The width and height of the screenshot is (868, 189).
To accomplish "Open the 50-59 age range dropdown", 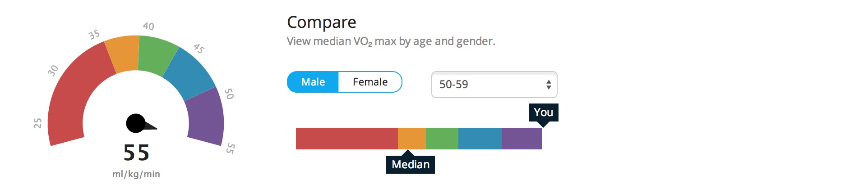I will pyautogui.click(x=494, y=85).
